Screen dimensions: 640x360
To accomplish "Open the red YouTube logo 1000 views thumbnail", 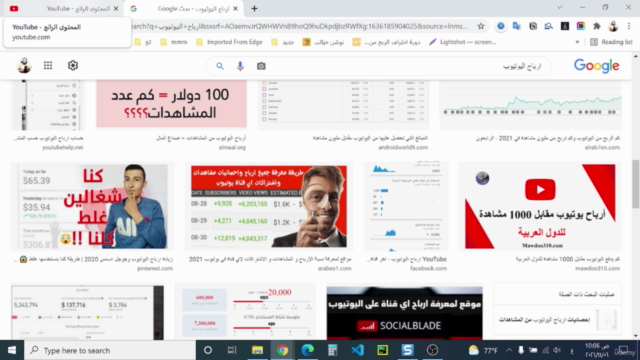I will click(x=540, y=206).
